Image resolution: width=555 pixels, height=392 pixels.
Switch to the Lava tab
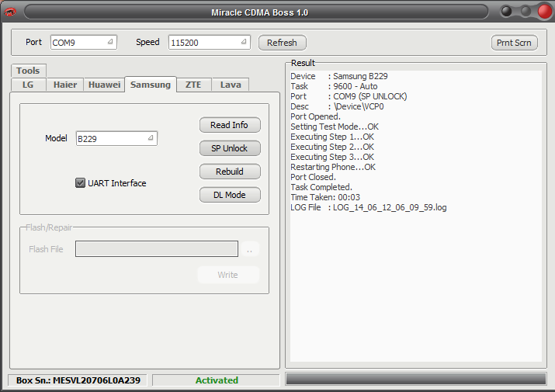point(231,85)
